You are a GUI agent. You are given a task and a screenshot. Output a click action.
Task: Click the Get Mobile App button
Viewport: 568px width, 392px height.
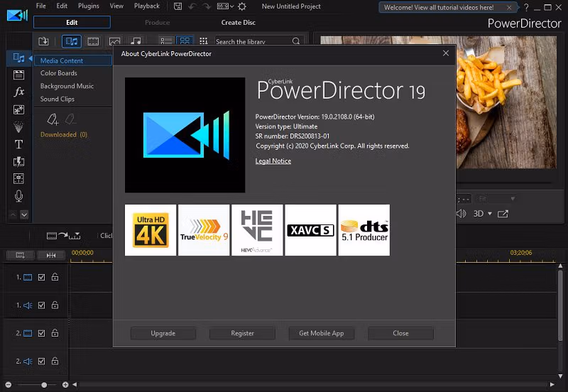[322, 333]
